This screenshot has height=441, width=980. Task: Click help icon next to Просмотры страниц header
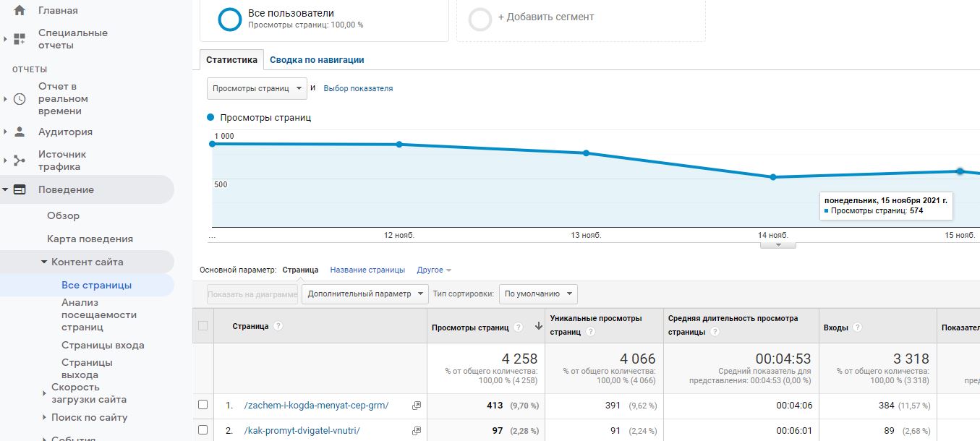tap(518, 327)
